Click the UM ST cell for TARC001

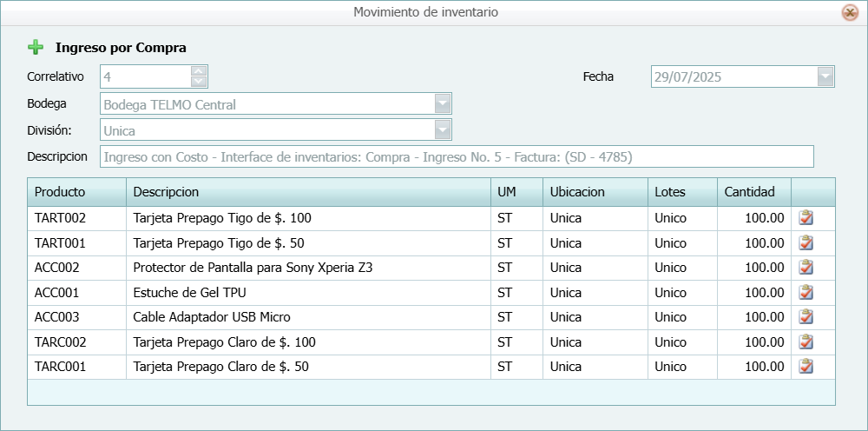(x=516, y=367)
